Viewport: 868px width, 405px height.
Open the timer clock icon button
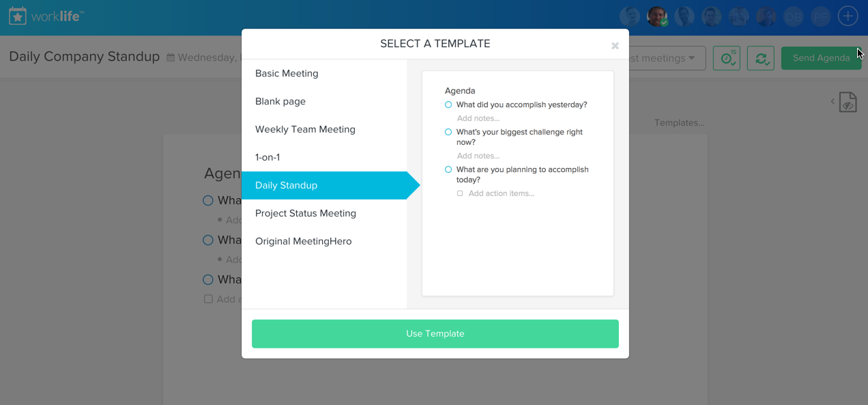click(727, 58)
